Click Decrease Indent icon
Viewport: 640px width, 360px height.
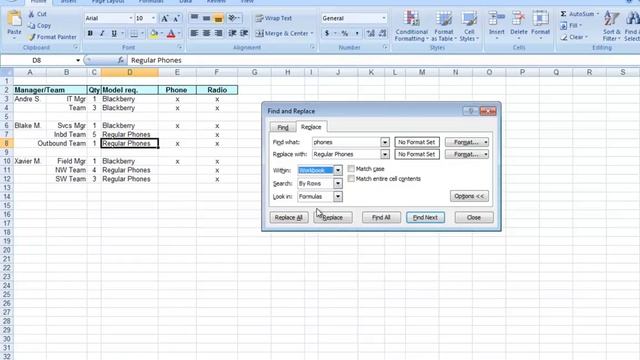tap(232, 33)
